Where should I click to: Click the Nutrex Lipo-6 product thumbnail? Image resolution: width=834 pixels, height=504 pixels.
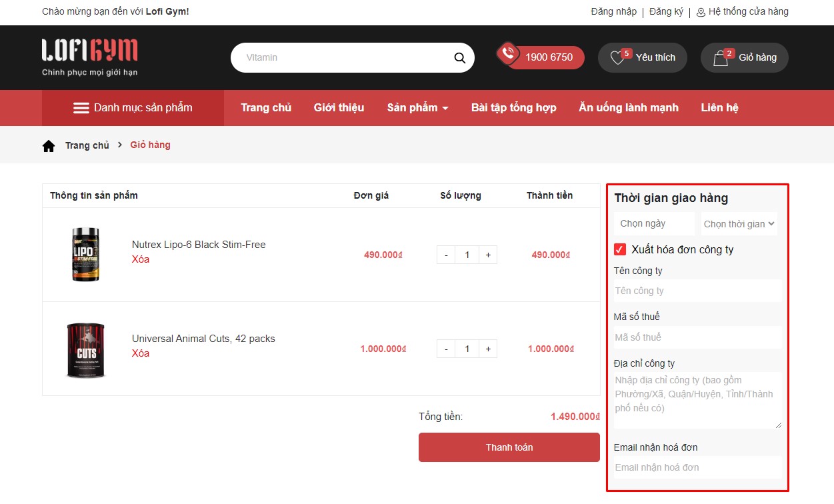coord(86,255)
